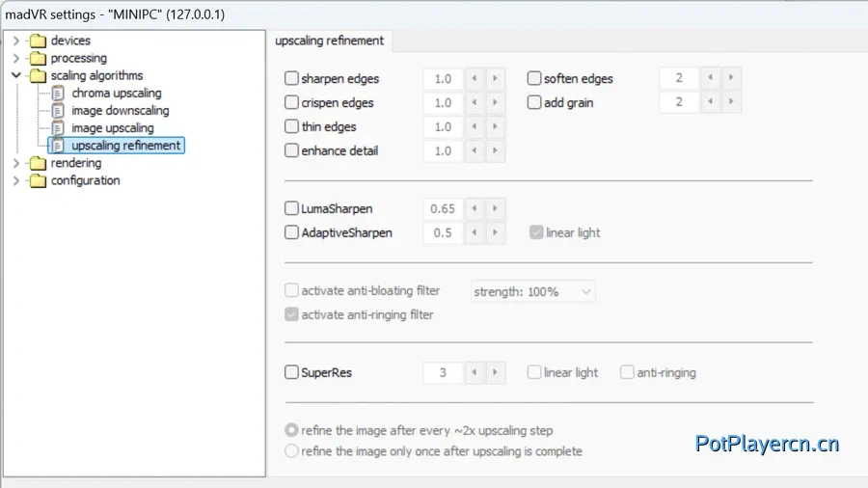
Task: Select the image upscaling page icon
Action: pyautogui.click(x=58, y=128)
